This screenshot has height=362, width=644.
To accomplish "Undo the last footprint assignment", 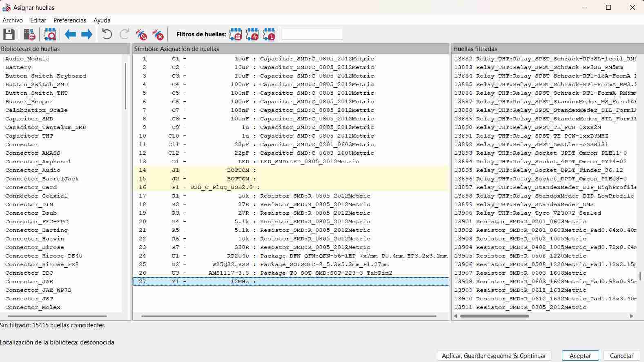I will [x=107, y=34].
